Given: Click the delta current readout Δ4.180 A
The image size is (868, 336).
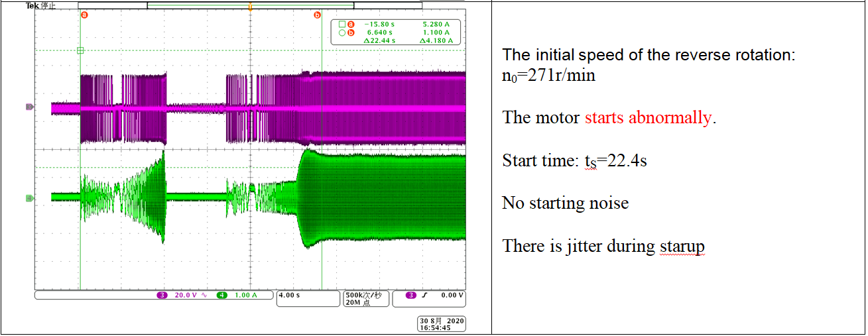Looking at the screenshot, I should (x=436, y=40).
